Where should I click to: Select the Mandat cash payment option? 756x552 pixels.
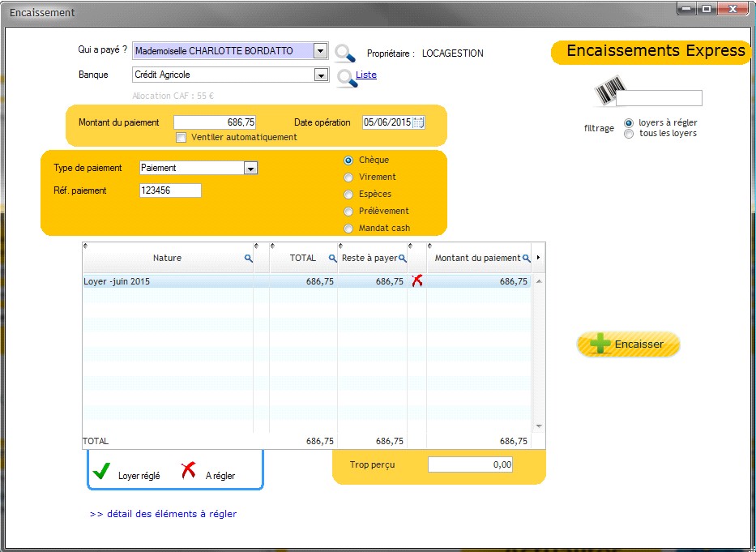pos(348,229)
